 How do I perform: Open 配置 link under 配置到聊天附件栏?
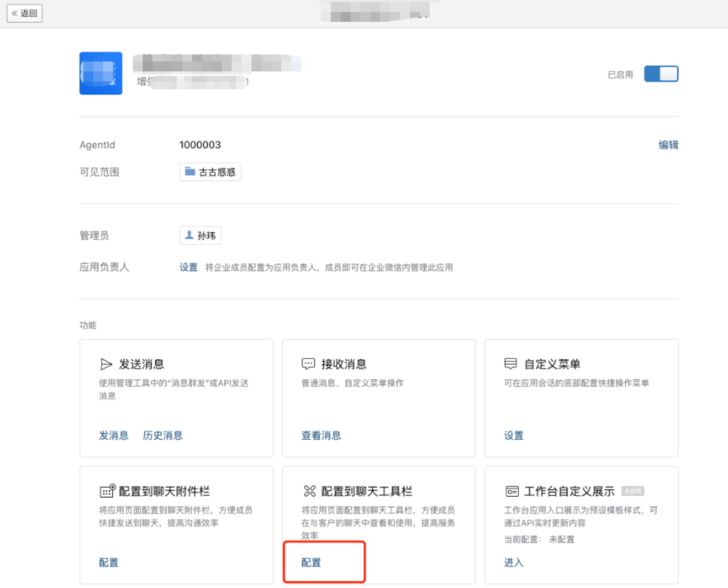[109, 563]
